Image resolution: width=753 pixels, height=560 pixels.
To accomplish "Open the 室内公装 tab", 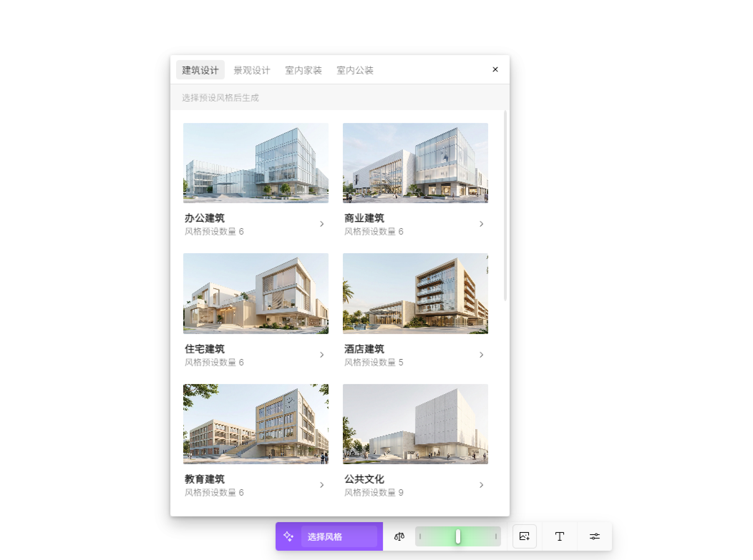I will coord(355,70).
